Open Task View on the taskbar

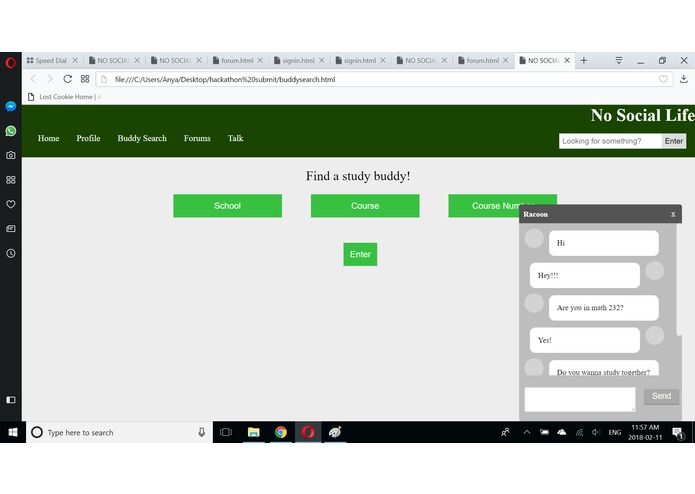pos(226,432)
